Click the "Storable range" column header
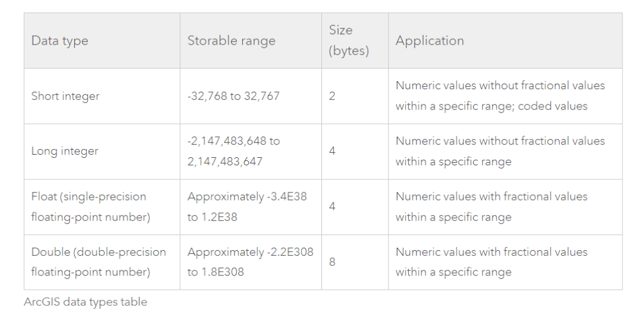The height and width of the screenshot is (320, 644). click(x=231, y=41)
